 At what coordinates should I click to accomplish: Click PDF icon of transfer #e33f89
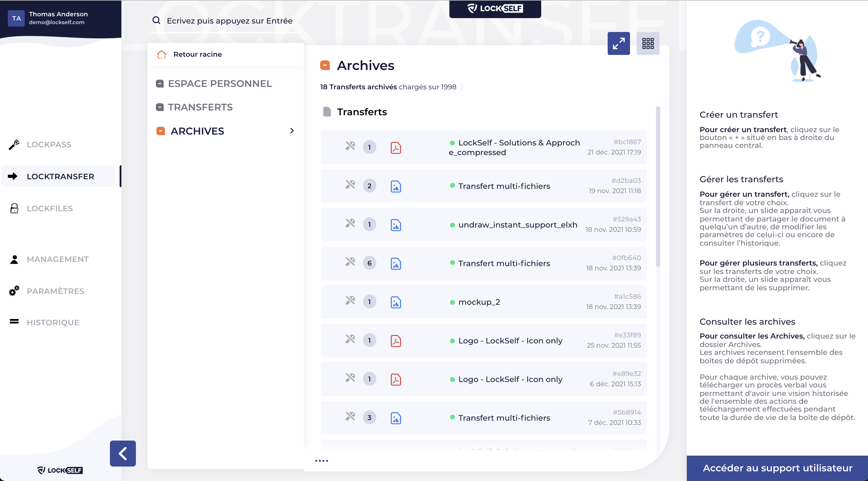point(396,341)
